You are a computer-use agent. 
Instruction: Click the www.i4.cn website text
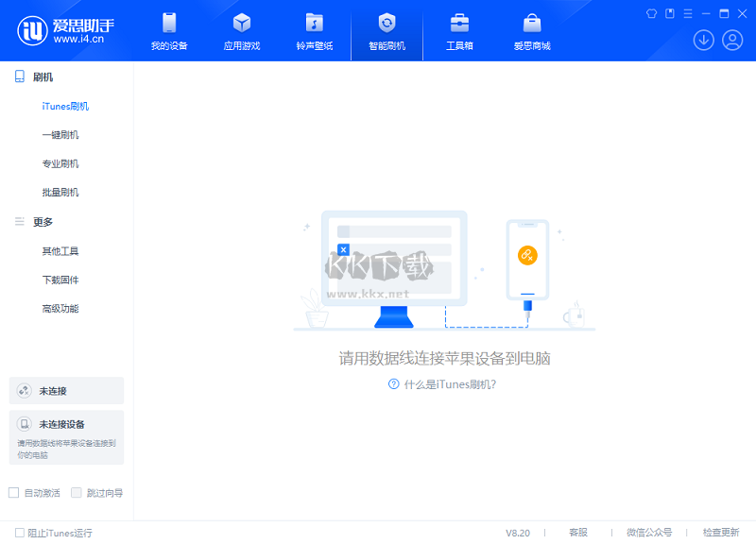coord(78,39)
